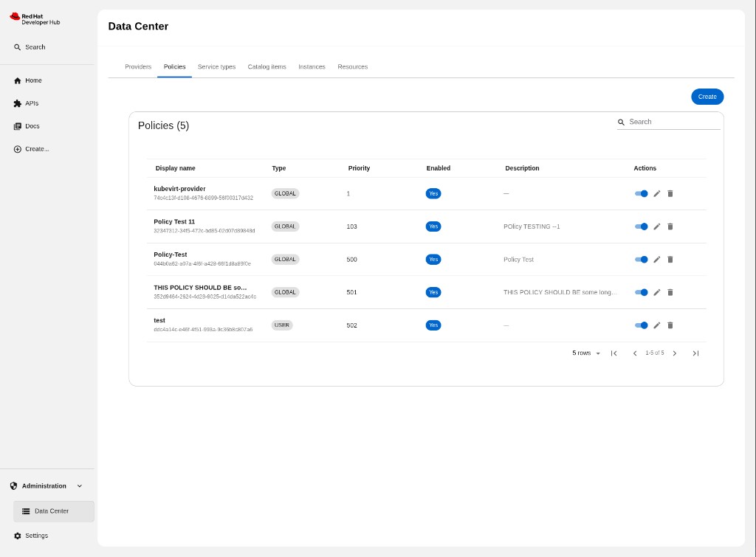
Task: Open the APIs page
Action: (x=26, y=103)
